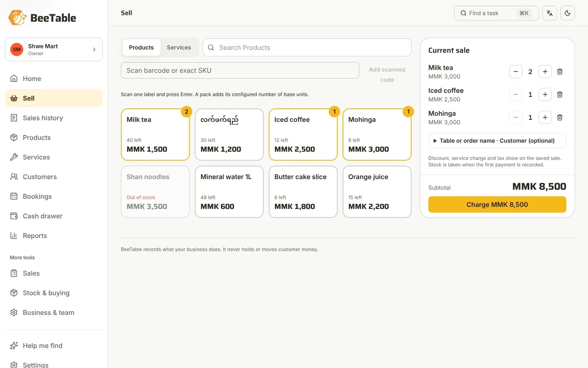Click Add scanned code button
Screen dimensions: 588x368
pyautogui.click(x=387, y=74)
